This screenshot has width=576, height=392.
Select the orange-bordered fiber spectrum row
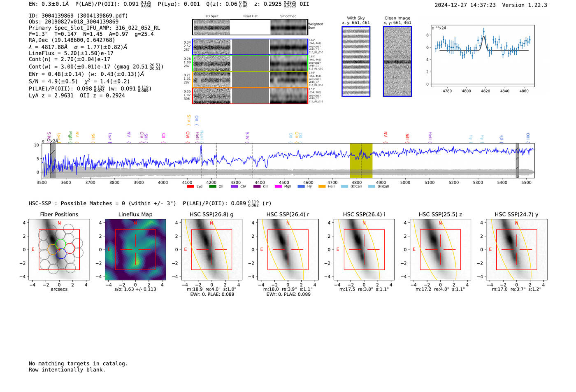tap(250, 79)
